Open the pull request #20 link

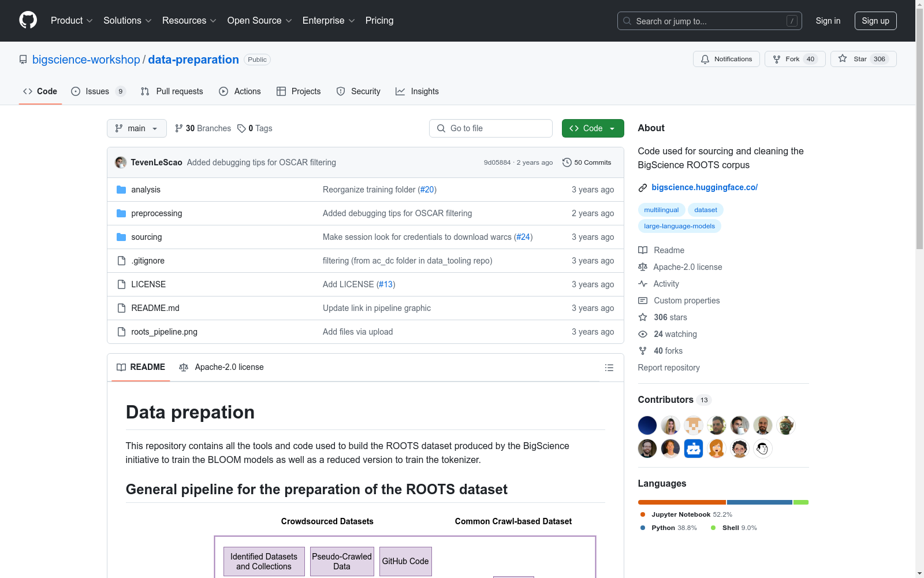(427, 190)
